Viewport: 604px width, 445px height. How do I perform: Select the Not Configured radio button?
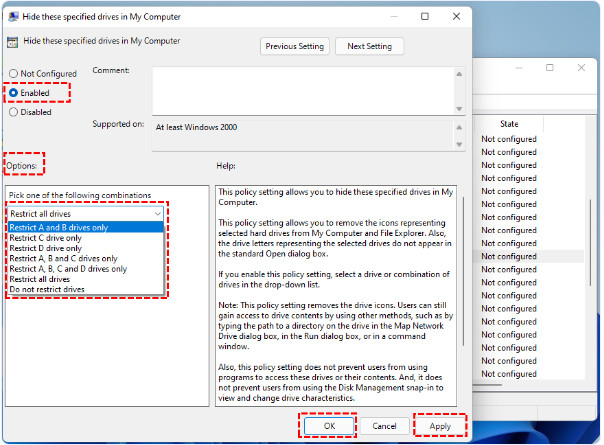(13, 73)
